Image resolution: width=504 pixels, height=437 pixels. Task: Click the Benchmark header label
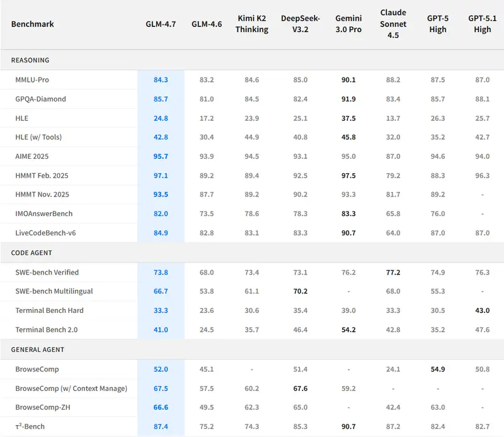33,24
